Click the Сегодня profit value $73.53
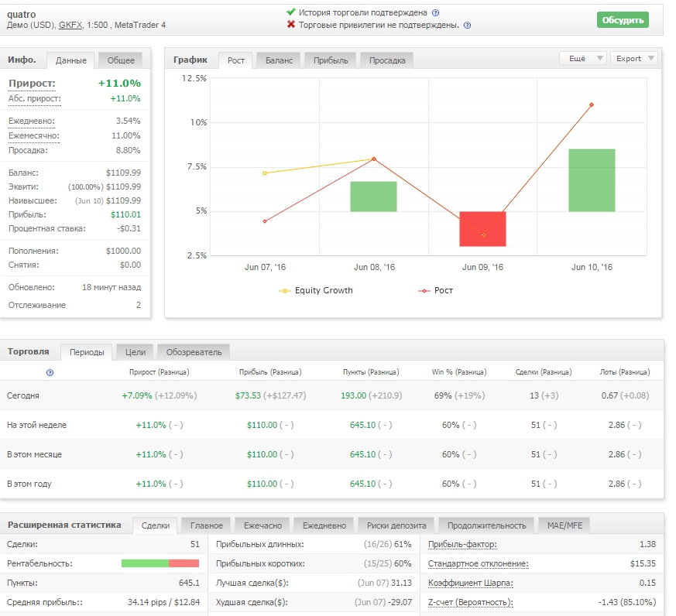 click(248, 395)
